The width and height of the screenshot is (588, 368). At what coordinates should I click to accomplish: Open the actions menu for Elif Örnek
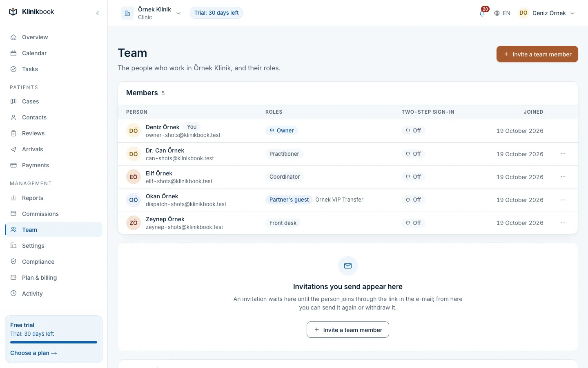563,177
